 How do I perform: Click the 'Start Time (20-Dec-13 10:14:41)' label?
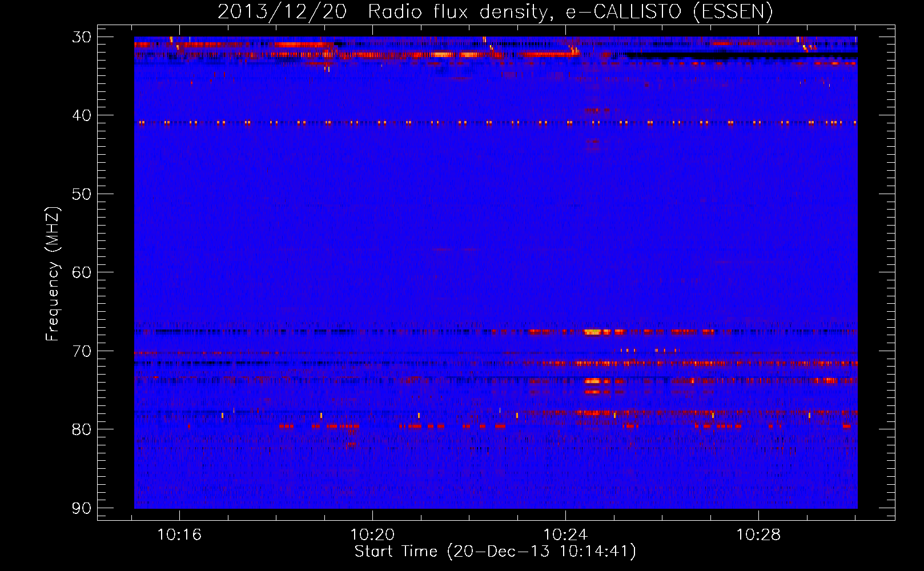click(495, 552)
